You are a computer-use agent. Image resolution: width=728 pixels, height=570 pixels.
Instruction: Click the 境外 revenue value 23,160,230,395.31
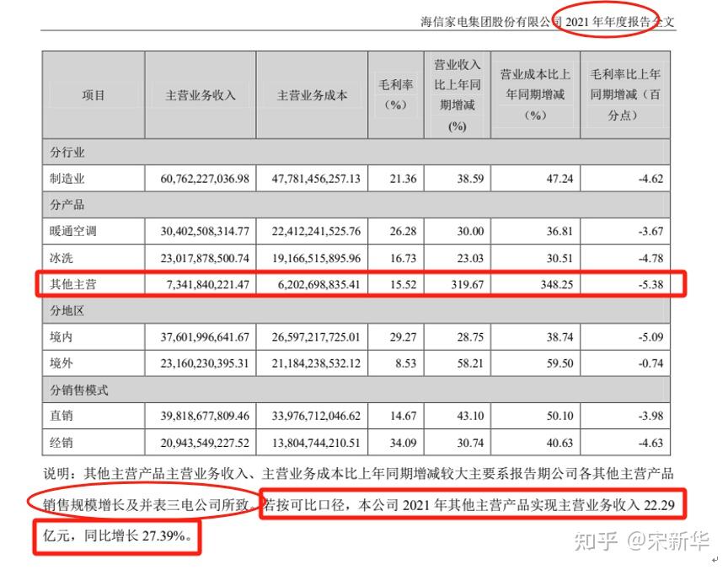point(200,363)
